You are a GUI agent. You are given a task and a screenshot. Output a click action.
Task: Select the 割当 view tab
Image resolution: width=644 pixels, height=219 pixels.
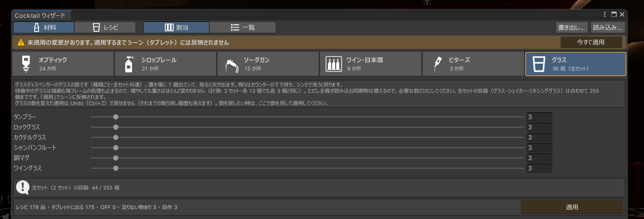(x=176, y=27)
